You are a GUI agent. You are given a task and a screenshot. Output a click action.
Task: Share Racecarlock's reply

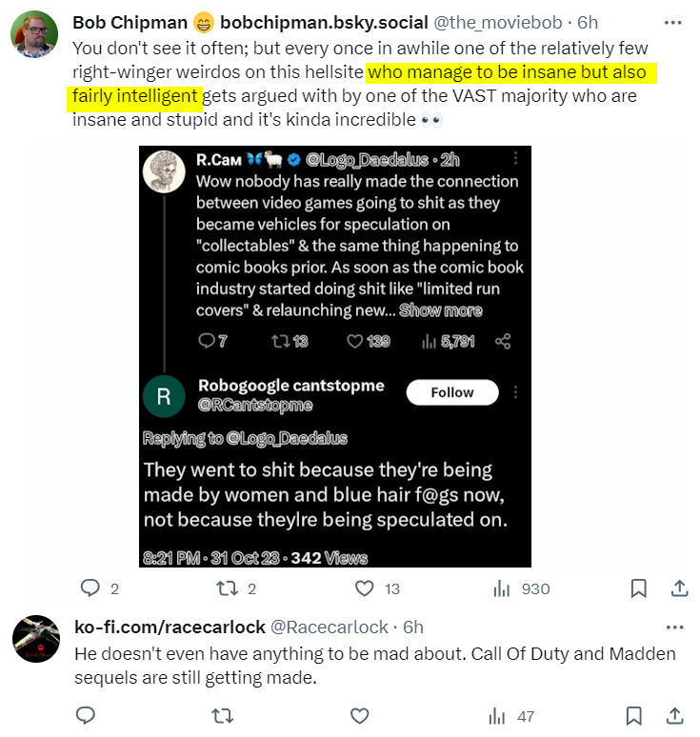pyautogui.click(x=674, y=716)
